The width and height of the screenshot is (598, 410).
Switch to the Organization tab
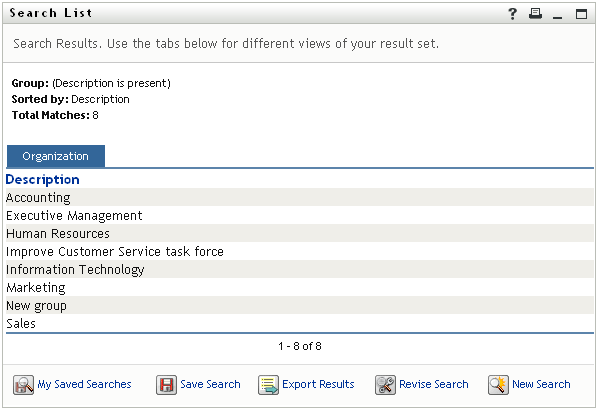click(56, 156)
